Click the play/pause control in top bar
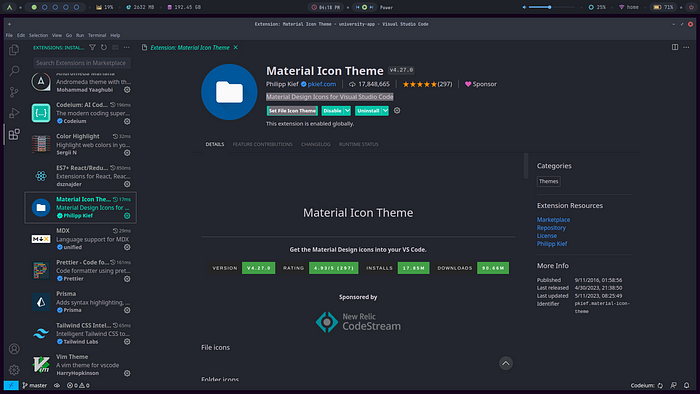This screenshot has width=700, height=394. point(364,7)
